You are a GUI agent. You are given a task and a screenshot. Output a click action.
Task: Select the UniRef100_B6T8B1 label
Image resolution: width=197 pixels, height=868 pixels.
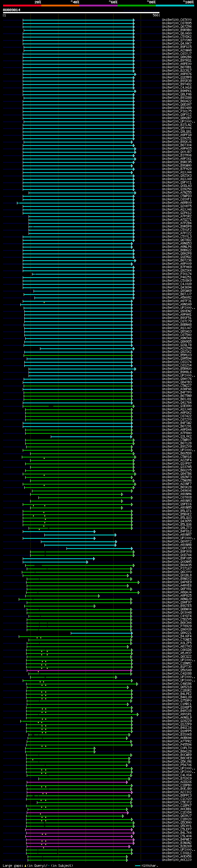pos(177,67)
